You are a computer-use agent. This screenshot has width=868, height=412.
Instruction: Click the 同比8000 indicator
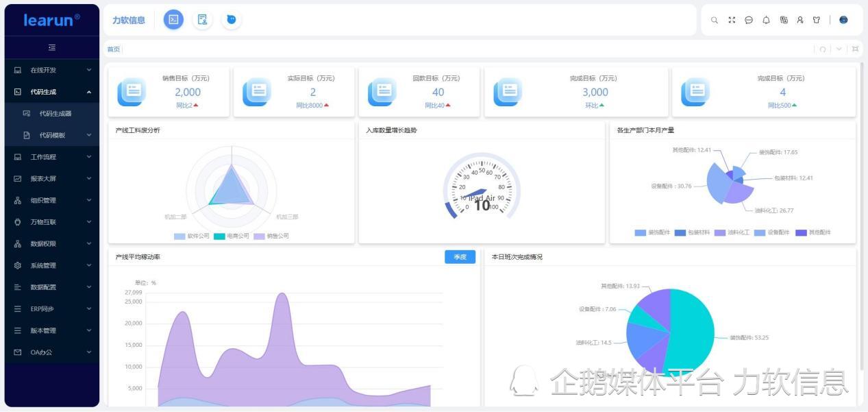[312, 105]
